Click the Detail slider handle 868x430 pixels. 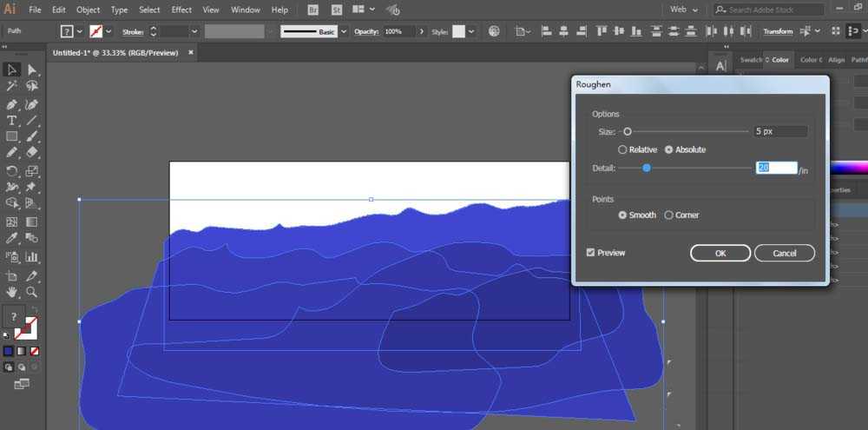(647, 168)
